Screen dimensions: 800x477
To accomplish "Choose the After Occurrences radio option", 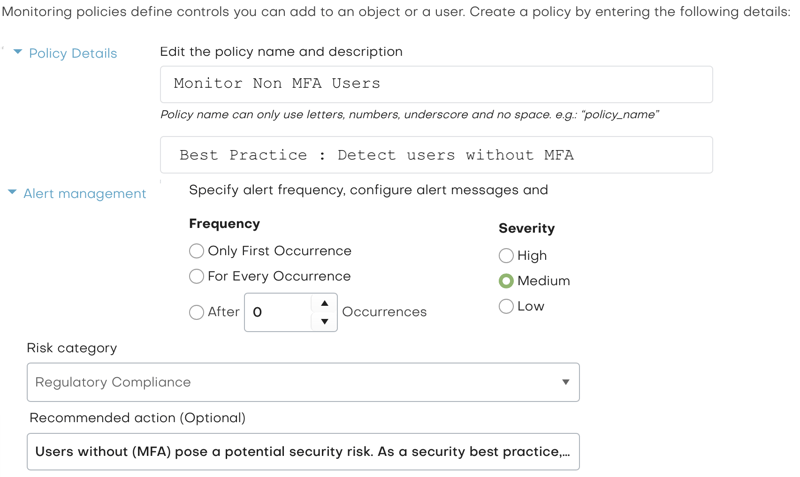I will pyautogui.click(x=196, y=312).
